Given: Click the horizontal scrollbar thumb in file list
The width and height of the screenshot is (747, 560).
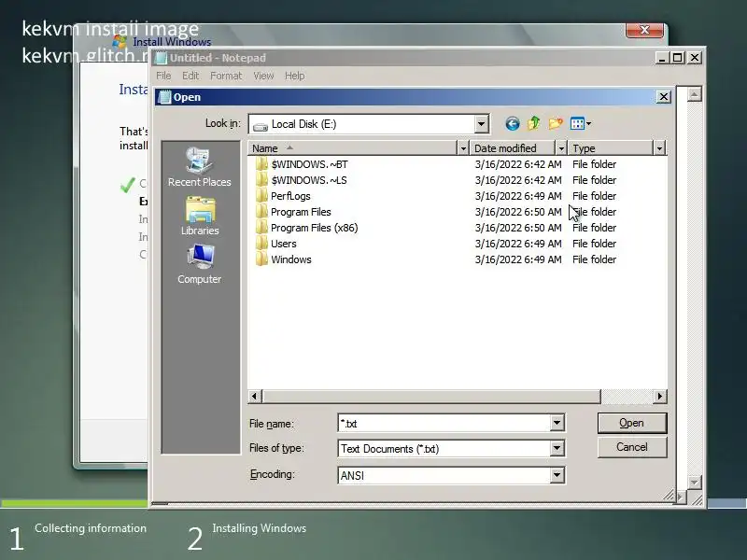Looking at the screenshot, I should point(431,396).
